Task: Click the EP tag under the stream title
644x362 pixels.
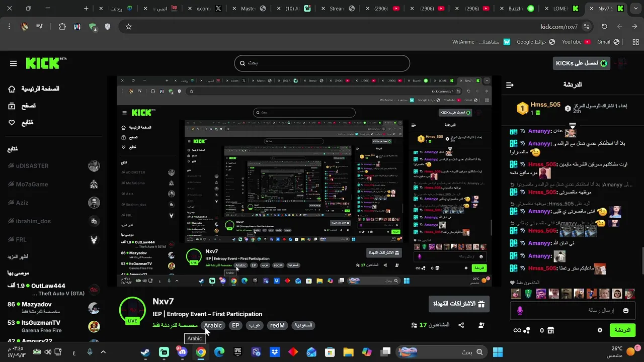Action: [x=235, y=325]
